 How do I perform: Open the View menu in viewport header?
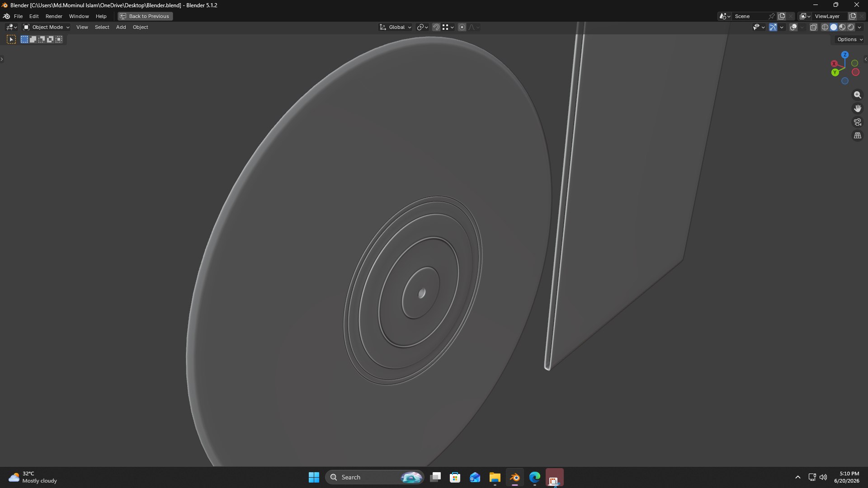[x=82, y=27]
